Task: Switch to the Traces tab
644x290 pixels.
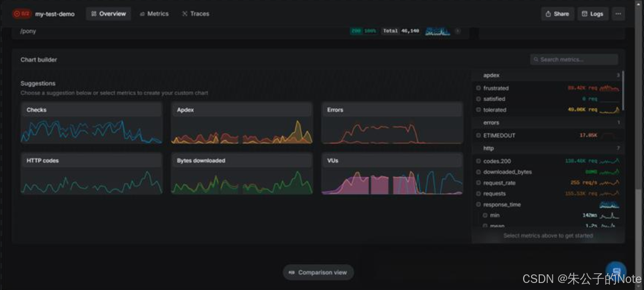Action: click(195, 14)
